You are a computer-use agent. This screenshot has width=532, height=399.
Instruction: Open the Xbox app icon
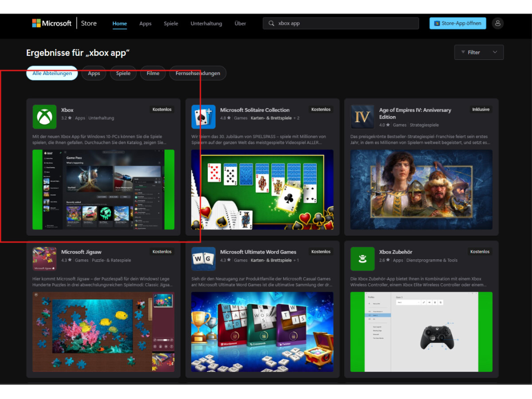tap(44, 117)
